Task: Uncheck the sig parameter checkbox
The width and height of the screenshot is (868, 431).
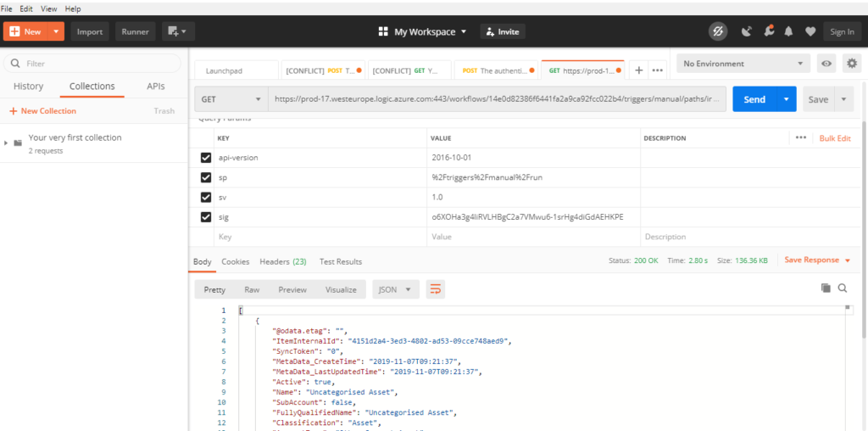Action: (x=206, y=217)
